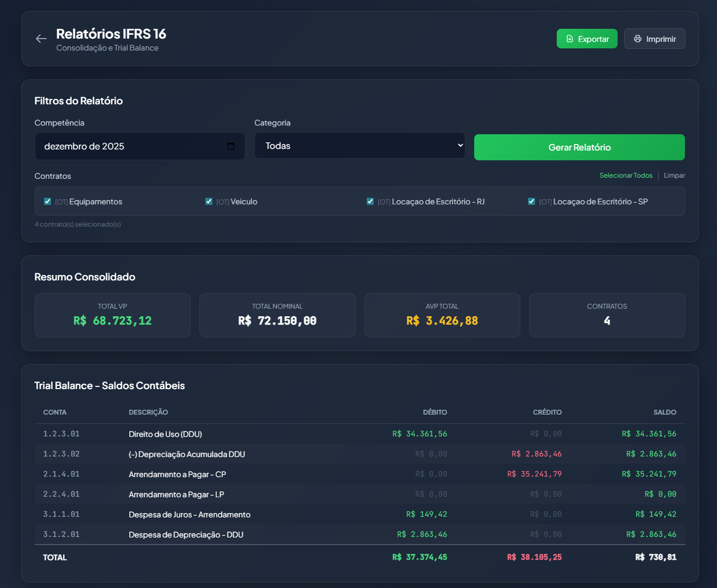This screenshot has height=588, width=717.
Task: Click the Total VP summary card
Action: (112, 315)
